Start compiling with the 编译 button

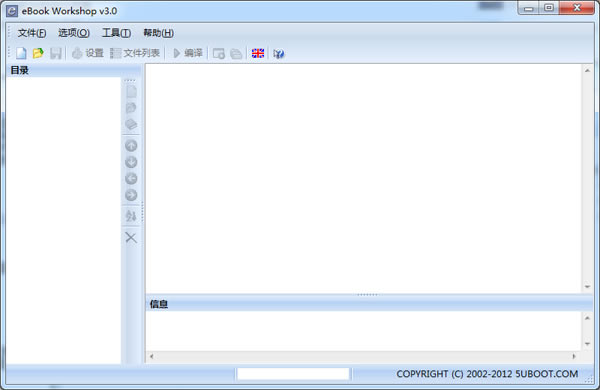(x=188, y=53)
